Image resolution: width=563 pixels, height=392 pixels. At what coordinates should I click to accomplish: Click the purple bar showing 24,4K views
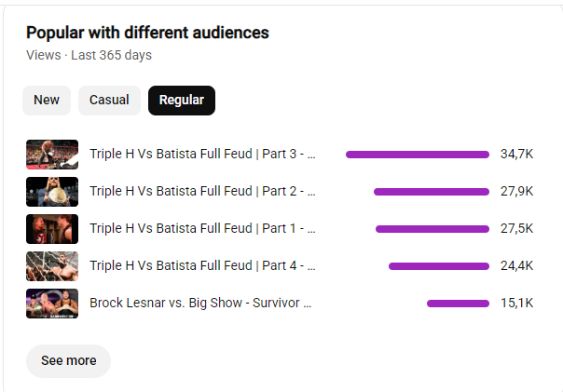[x=439, y=266]
